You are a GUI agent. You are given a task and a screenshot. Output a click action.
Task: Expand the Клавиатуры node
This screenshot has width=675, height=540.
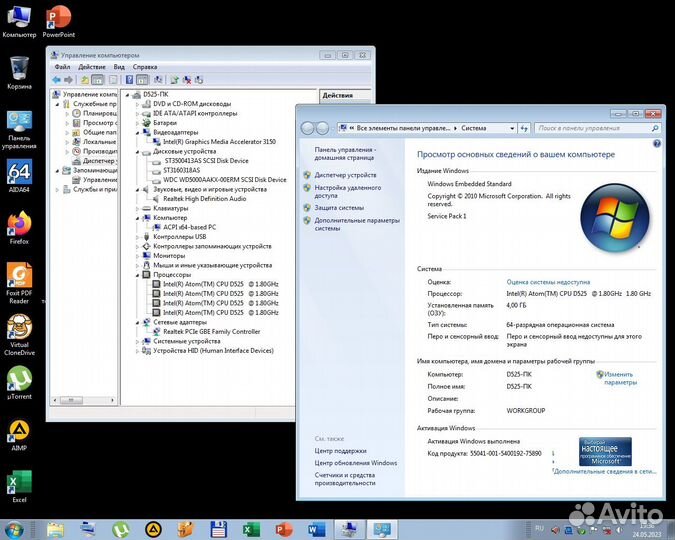click(138, 208)
